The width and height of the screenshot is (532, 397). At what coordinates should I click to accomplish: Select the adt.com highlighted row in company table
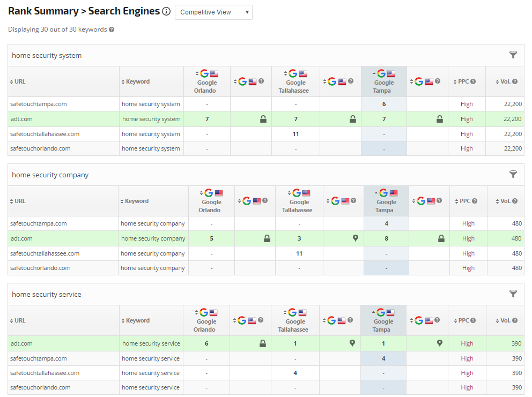click(x=21, y=238)
